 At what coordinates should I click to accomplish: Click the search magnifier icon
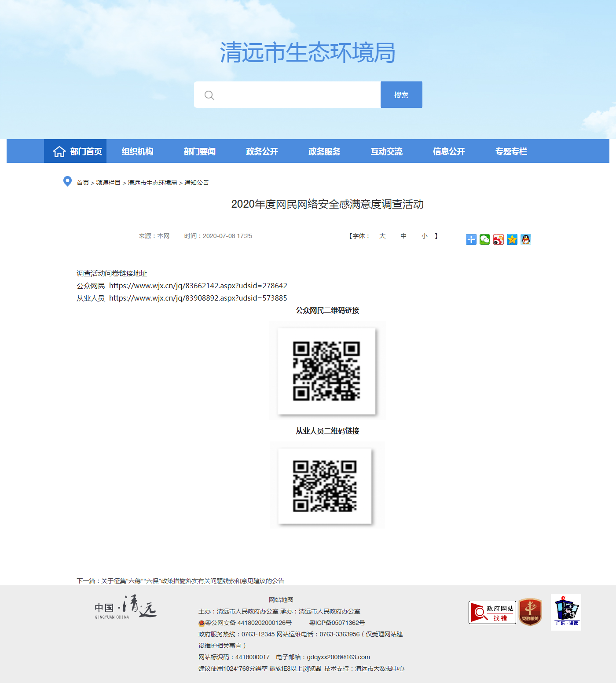tap(209, 95)
